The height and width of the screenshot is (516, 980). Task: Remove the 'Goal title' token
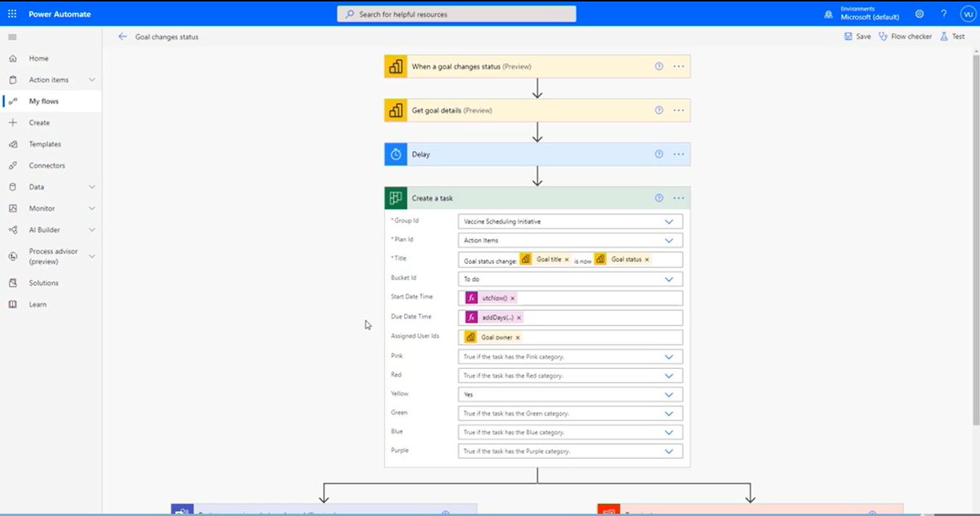(567, 260)
